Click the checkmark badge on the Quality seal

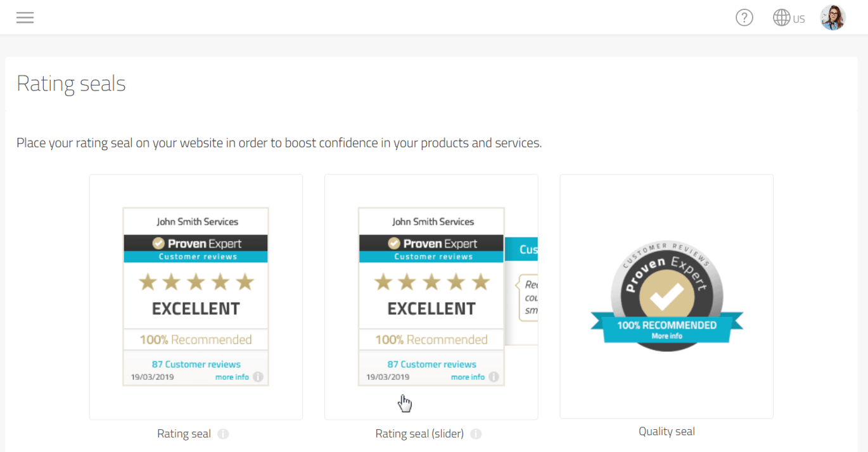tap(667, 293)
